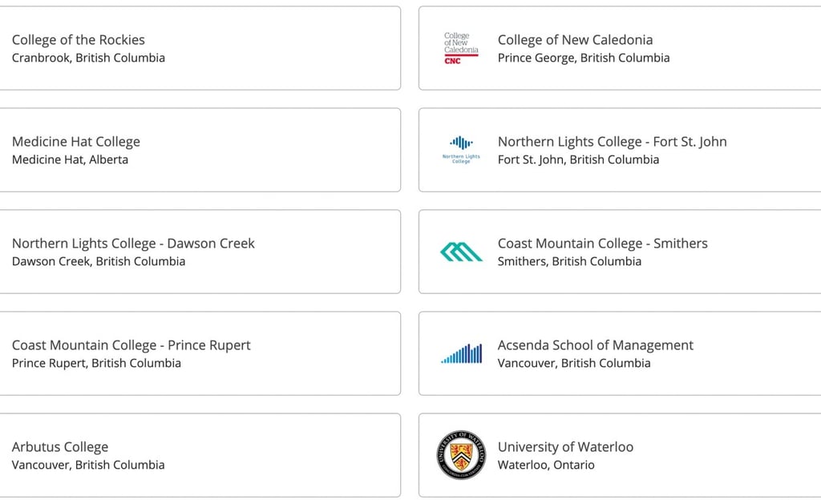Choose Northern Lights College - Fort St. John title
Viewport: 821px width, 504px height.
[x=612, y=142]
